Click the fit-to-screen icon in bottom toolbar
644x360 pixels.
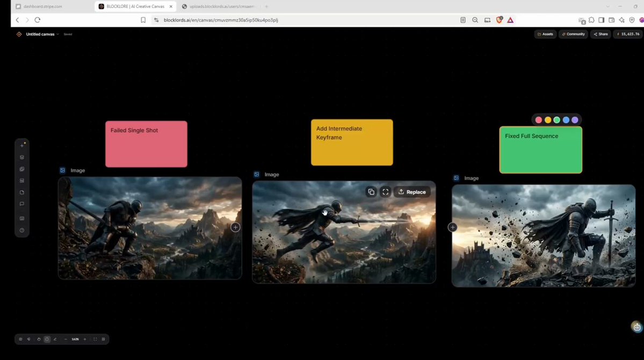click(95, 339)
